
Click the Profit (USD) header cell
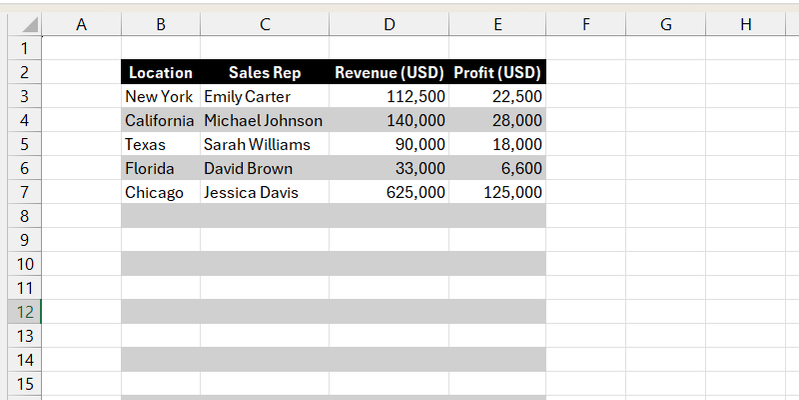(x=497, y=72)
